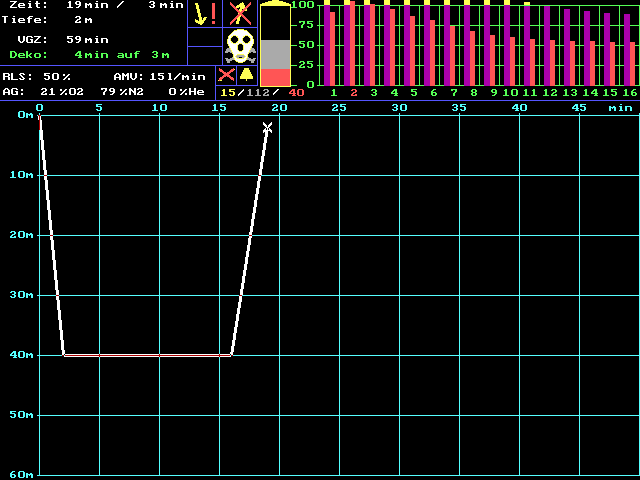Click the skull and crossbones icon

[x=239, y=46]
